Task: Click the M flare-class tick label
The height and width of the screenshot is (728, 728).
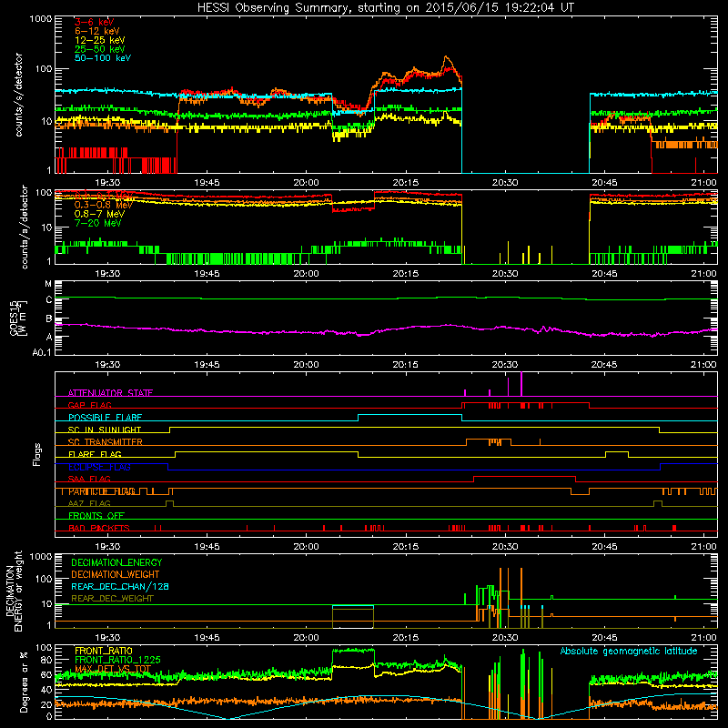Action: (48, 284)
